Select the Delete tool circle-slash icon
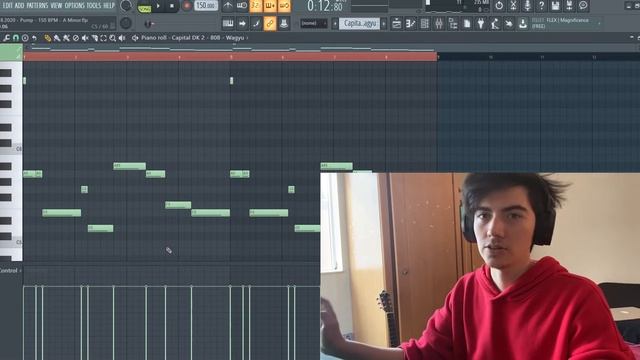 pos(76,38)
